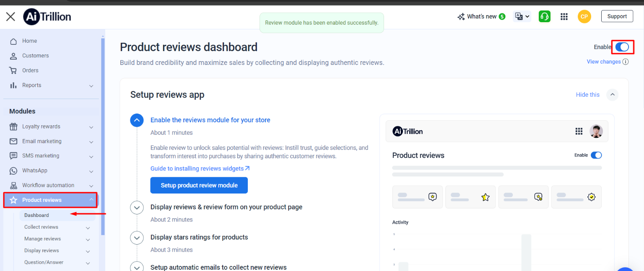Click the Loyalty rewards gift icon
The width and height of the screenshot is (644, 271).
tap(13, 126)
